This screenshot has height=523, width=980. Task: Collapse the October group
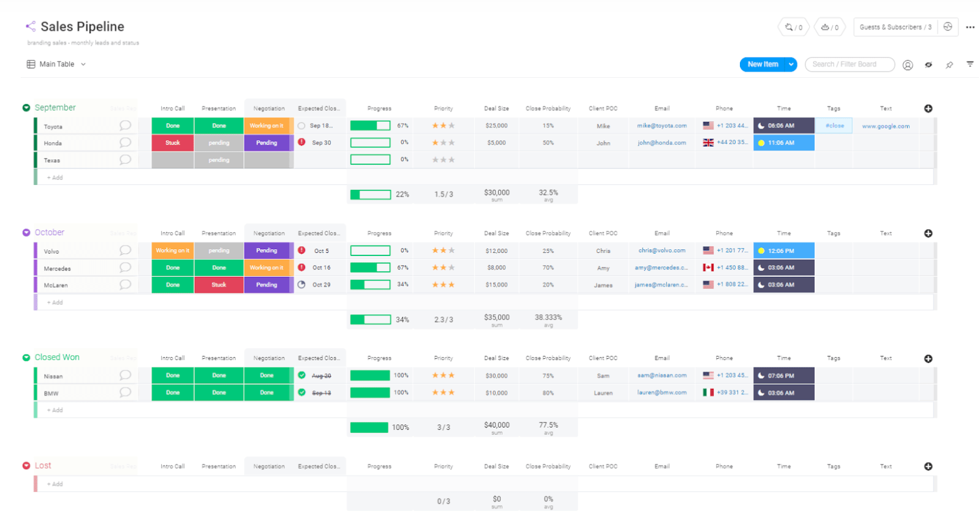[26, 233]
